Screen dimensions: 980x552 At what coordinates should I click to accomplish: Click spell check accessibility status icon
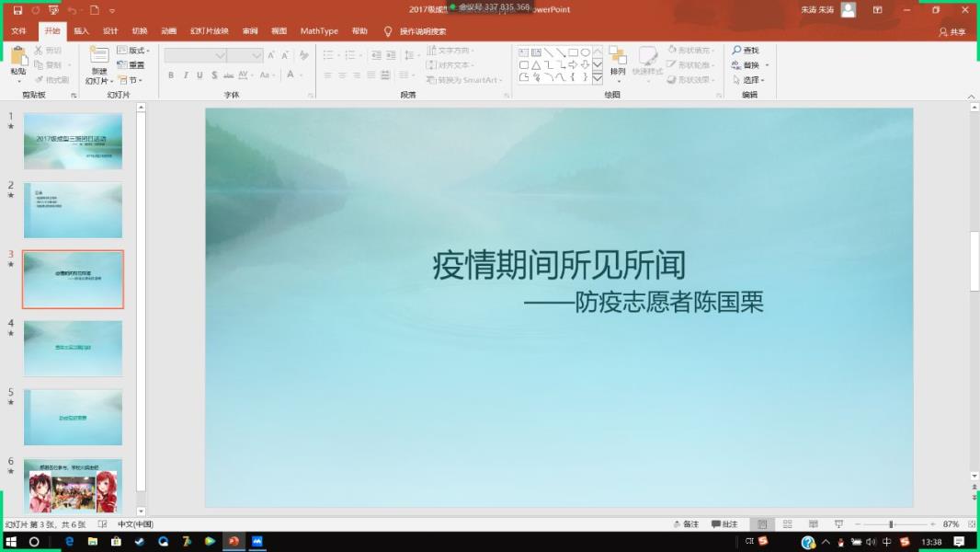pos(102,523)
